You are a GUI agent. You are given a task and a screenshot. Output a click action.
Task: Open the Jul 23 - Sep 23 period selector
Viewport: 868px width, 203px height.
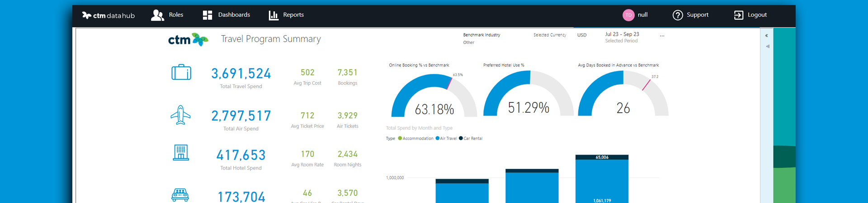tap(622, 37)
